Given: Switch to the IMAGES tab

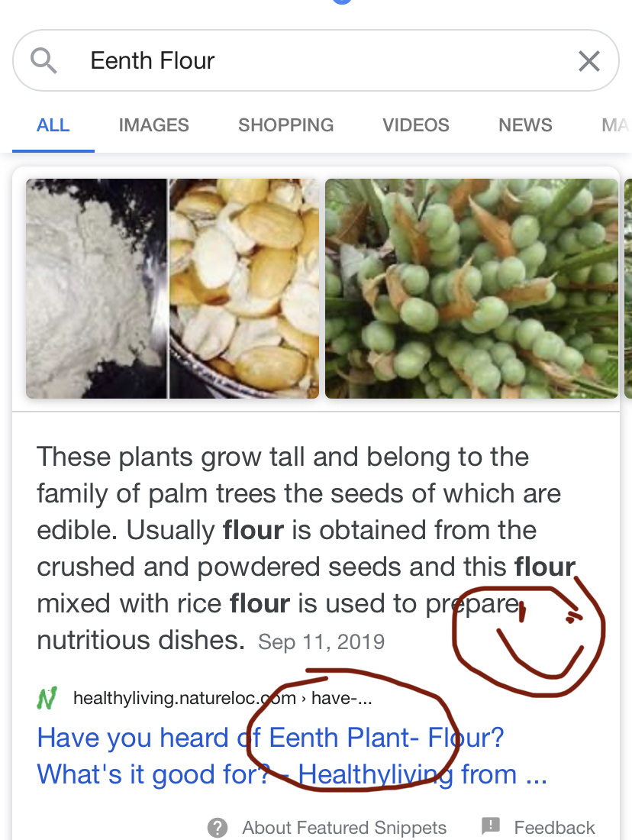Looking at the screenshot, I should pos(153,124).
